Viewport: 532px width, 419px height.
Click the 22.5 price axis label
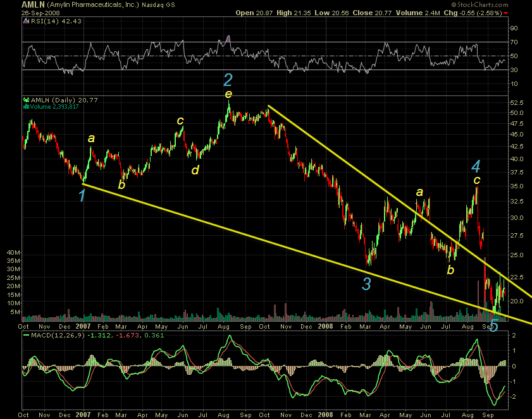coord(516,277)
